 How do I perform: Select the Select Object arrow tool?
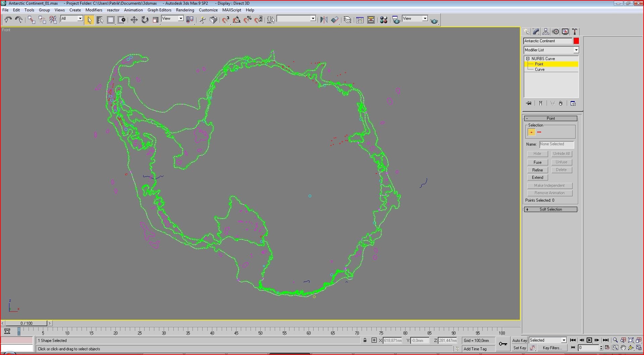click(89, 20)
